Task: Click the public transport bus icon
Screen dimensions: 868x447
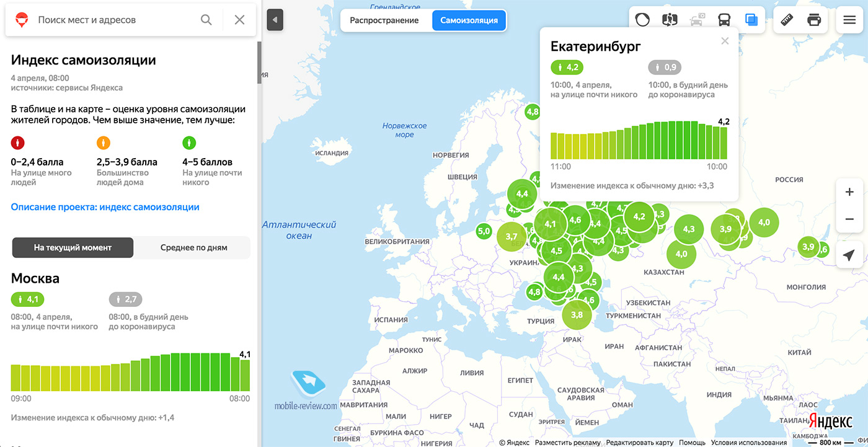Action: click(724, 20)
